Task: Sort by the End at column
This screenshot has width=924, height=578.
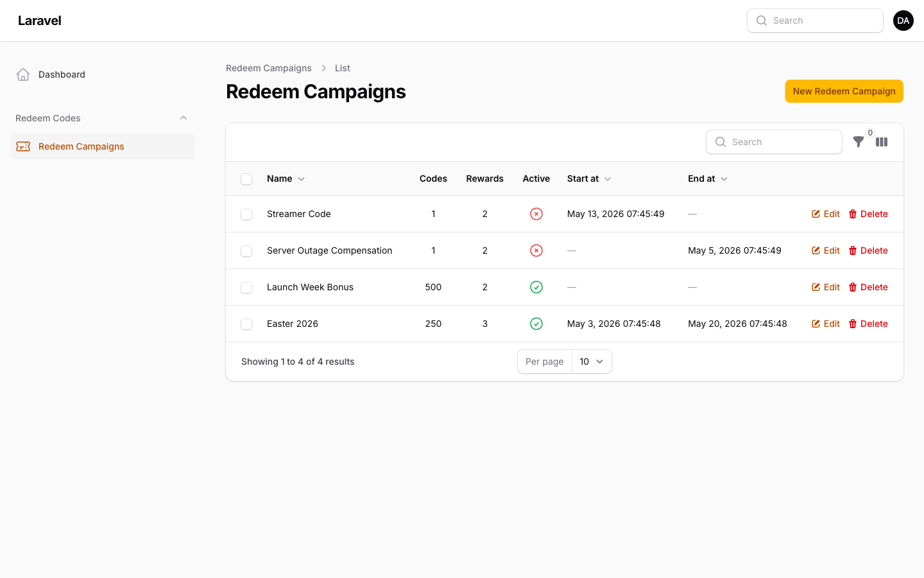Action: tap(708, 179)
